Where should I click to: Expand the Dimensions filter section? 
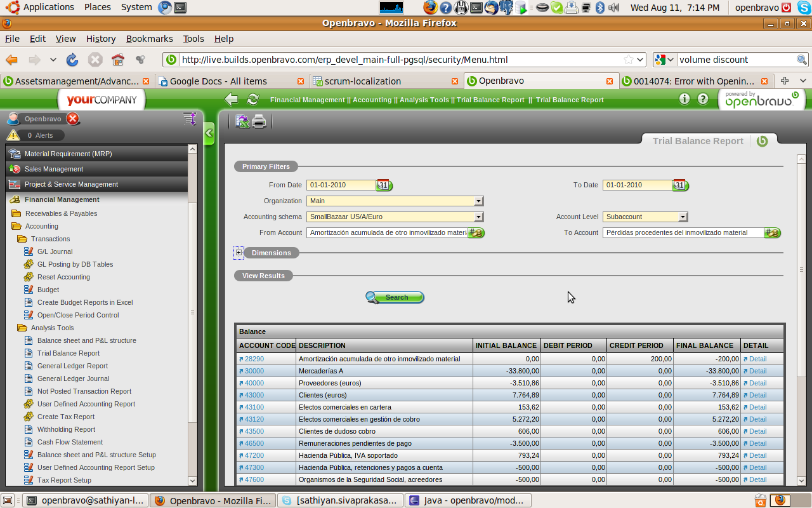[239, 253]
